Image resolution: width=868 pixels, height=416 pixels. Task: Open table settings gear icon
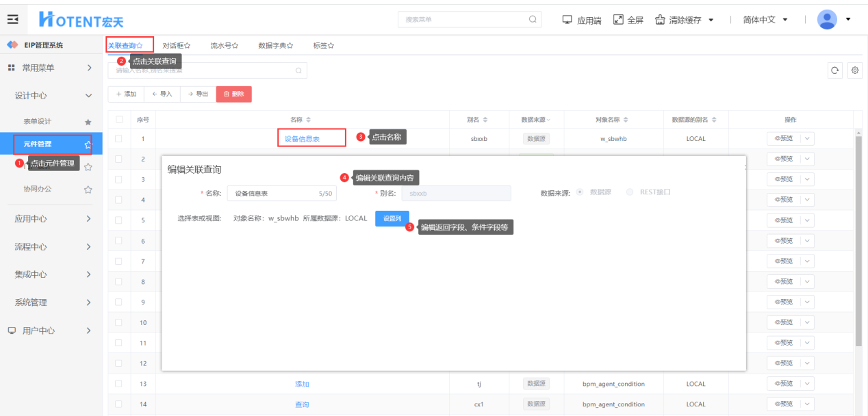[854, 70]
